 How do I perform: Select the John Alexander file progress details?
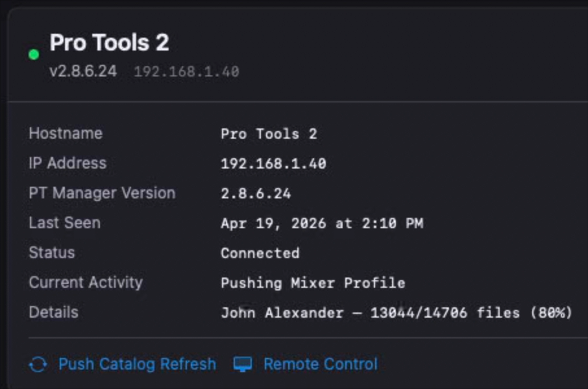(397, 313)
